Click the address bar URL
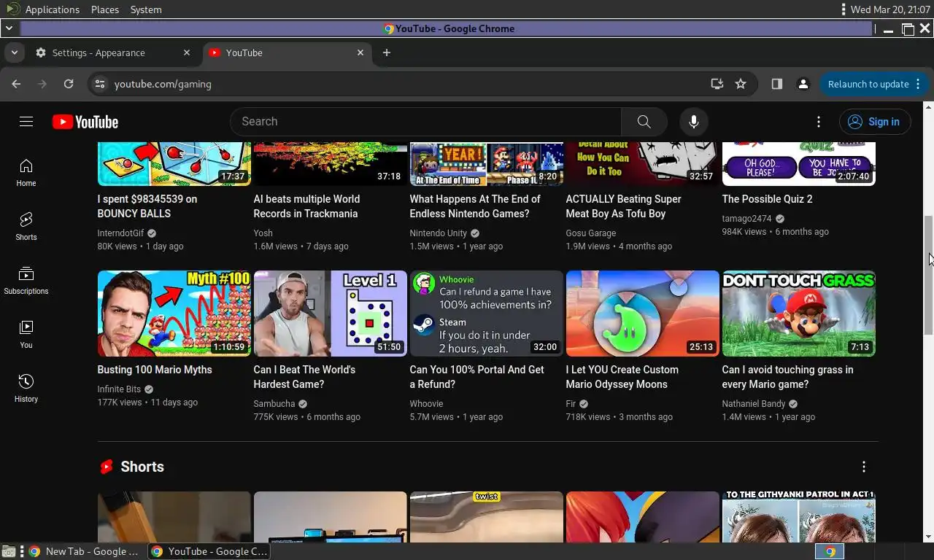 pyautogui.click(x=163, y=84)
